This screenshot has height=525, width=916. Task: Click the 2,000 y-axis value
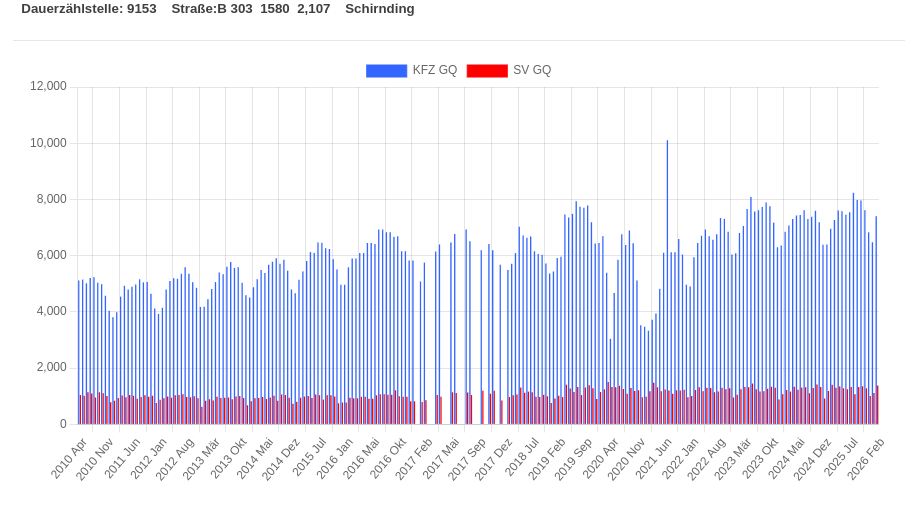tap(51, 368)
